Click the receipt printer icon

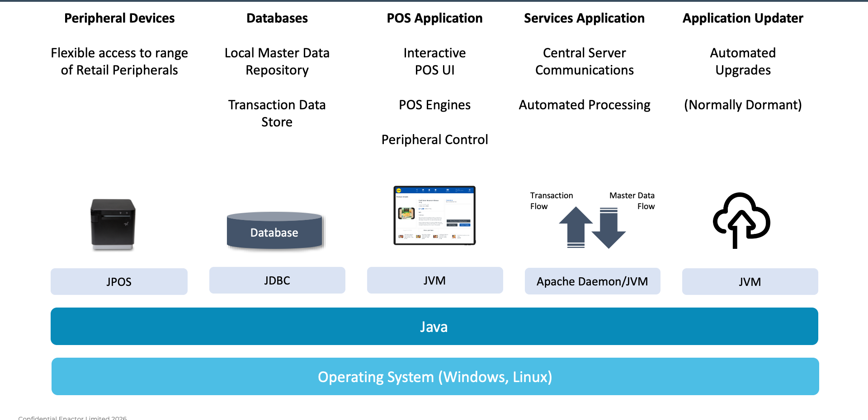pos(113,224)
